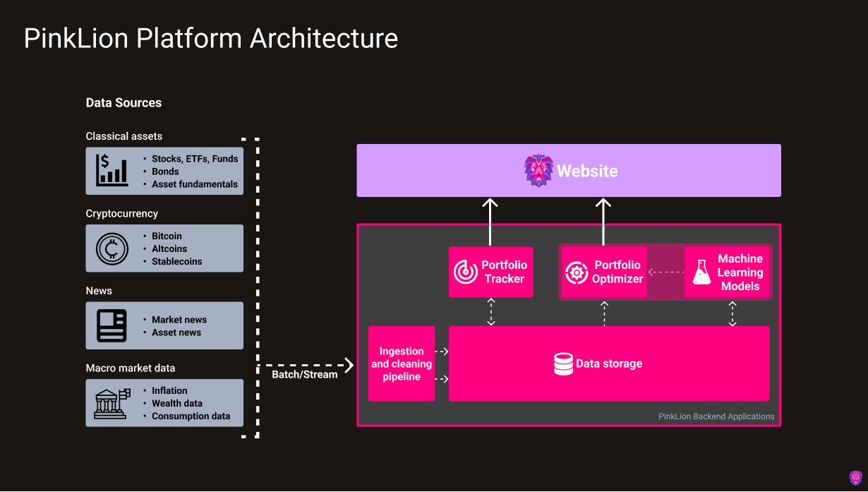The height and width of the screenshot is (492, 868).
Task: Click the "Stocks, ETFs, Funds" bullet
Action: tap(195, 159)
